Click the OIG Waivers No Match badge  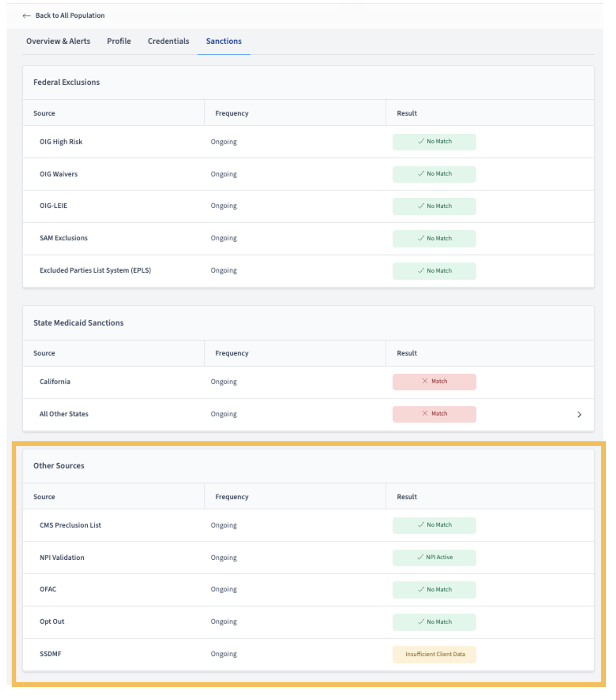point(434,174)
